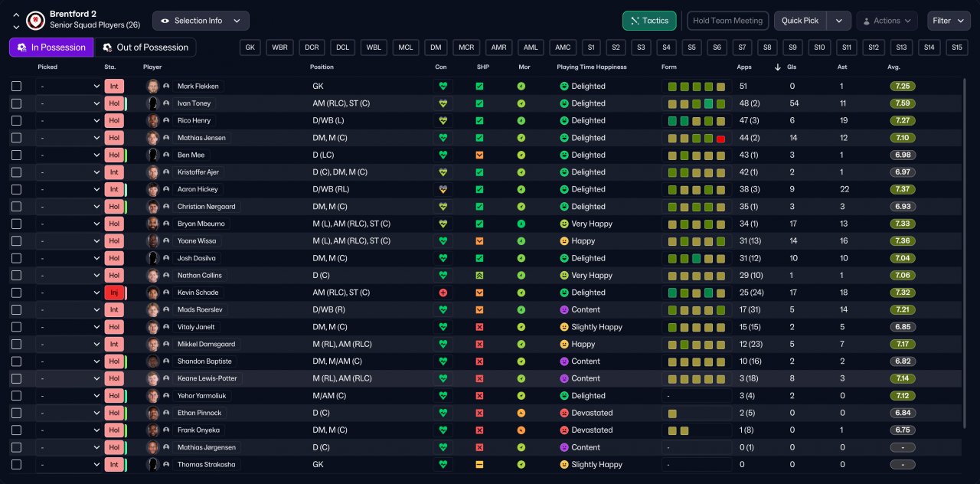Select the checkbox next to Bryan Mbeumo
Image resolution: width=980 pixels, height=484 pixels.
click(17, 224)
